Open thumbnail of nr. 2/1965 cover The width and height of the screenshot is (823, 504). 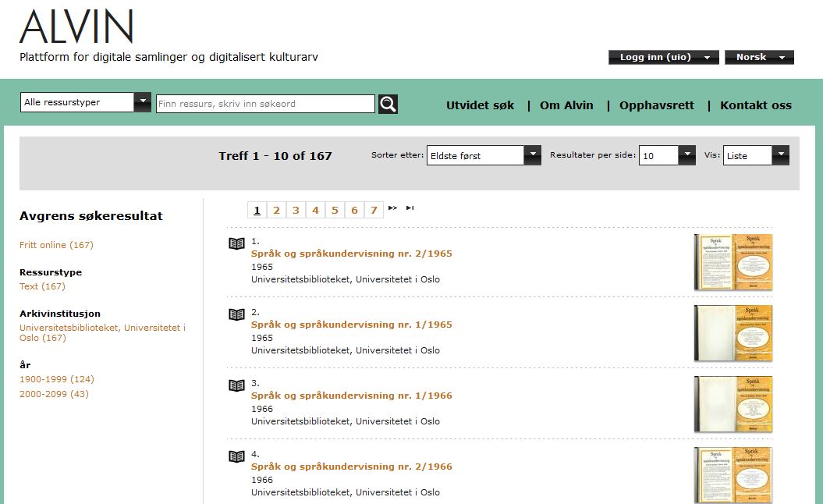pos(733,262)
